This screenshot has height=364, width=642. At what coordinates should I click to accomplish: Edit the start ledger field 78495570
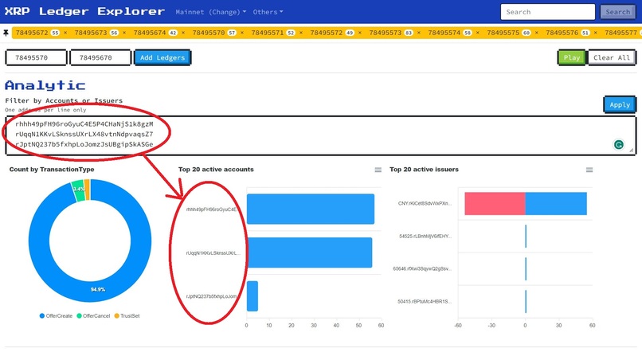[36, 57]
